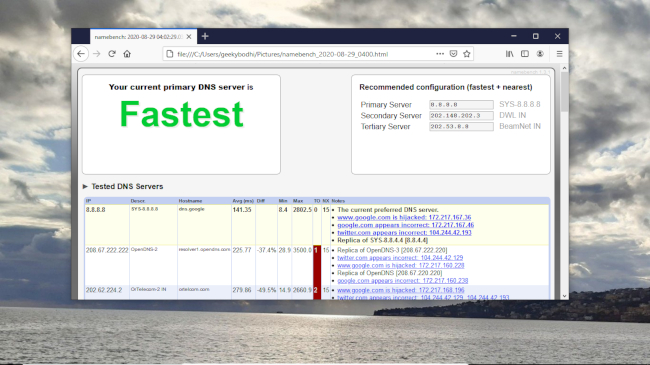The width and height of the screenshot is (650, 365).
Task: Open the page actions three-dot menu
Action: (440, 54)
